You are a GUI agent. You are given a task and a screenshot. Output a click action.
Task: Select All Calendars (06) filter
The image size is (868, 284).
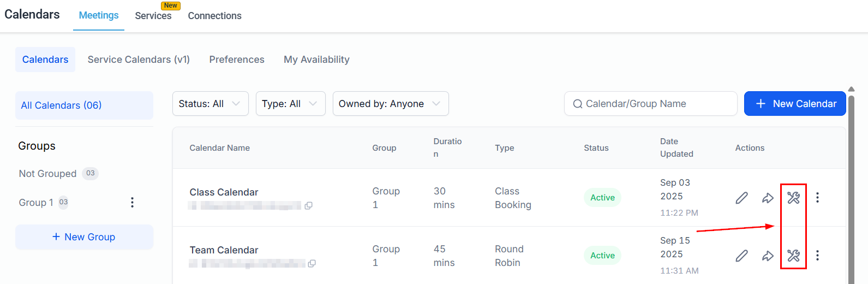[x=84, y=105]
